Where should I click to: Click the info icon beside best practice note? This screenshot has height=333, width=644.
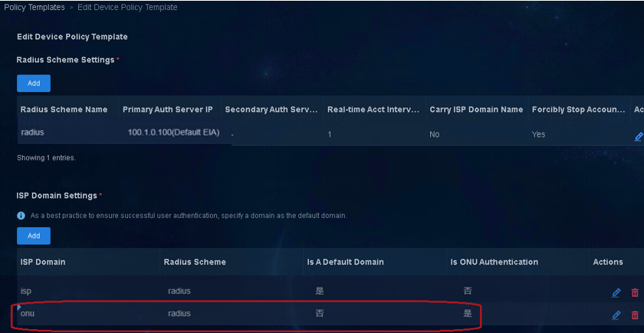(21, 216)
